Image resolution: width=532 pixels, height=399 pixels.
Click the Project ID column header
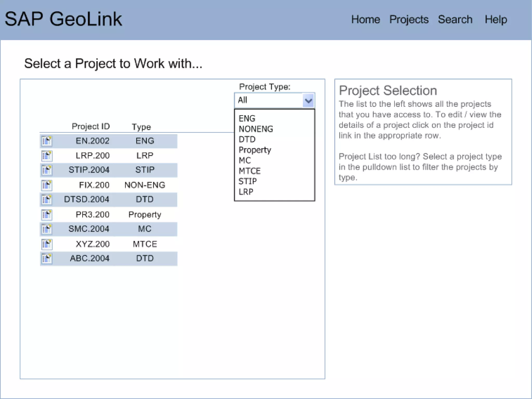(x=91, y=127)
